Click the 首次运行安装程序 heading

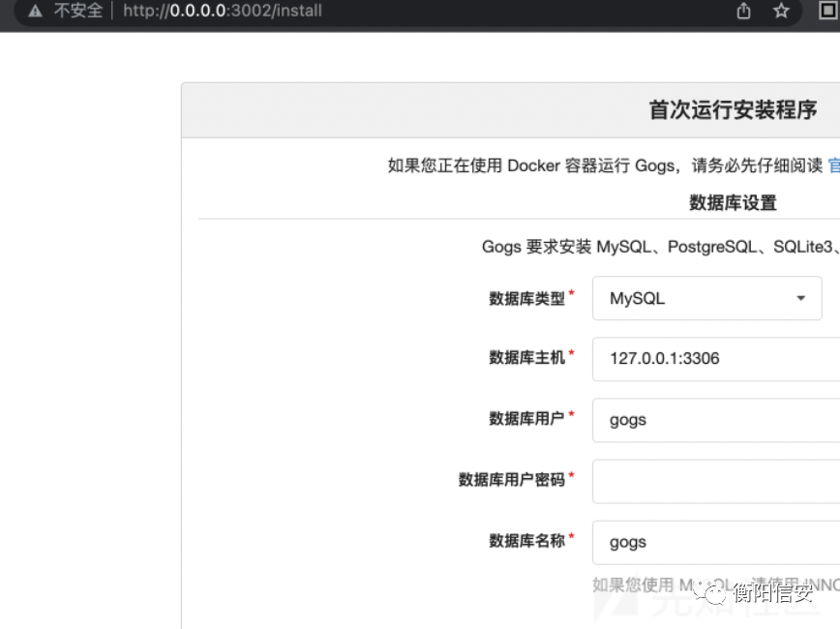[733, 110]
